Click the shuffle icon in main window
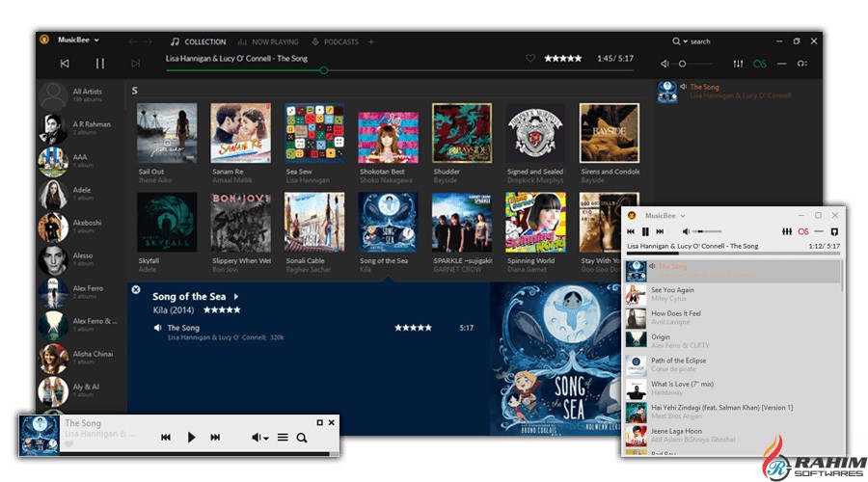This screenshot has width=868, height=482. tap(802, 64)
